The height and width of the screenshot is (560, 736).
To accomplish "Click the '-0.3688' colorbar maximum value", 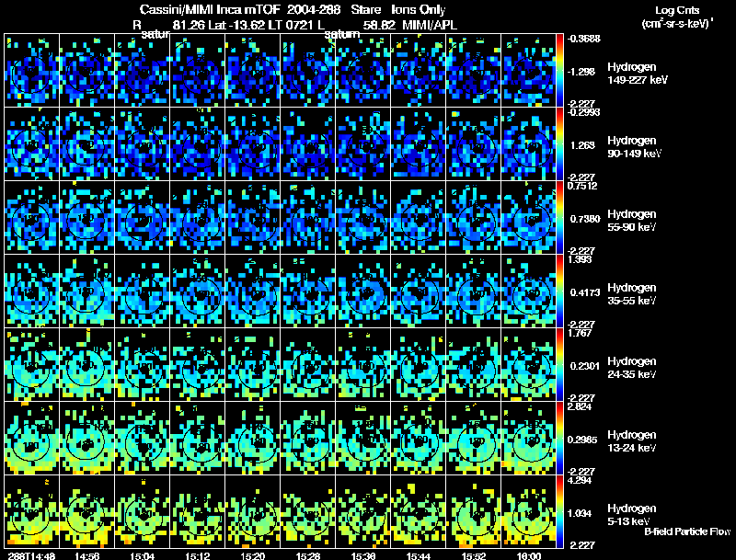I will pos(583,39).
